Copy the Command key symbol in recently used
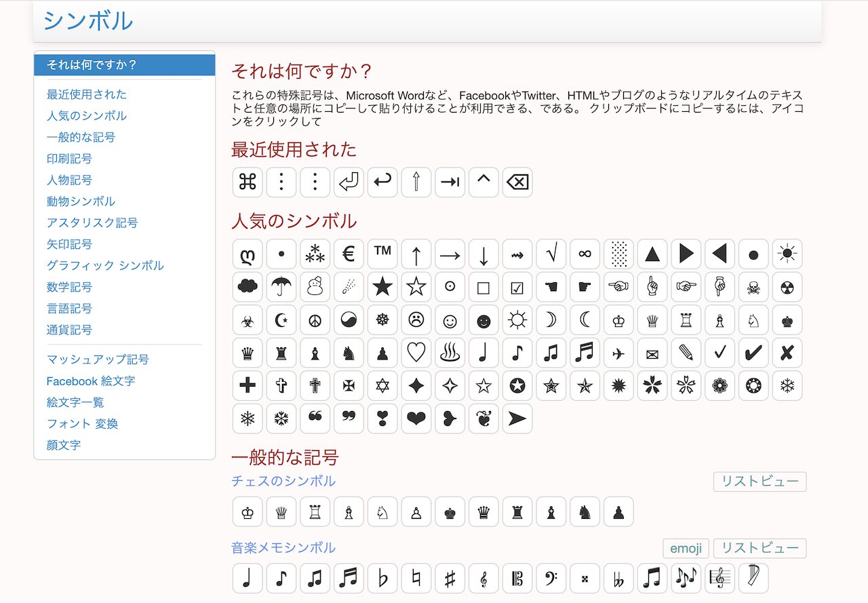 click(x=248, y=182)
